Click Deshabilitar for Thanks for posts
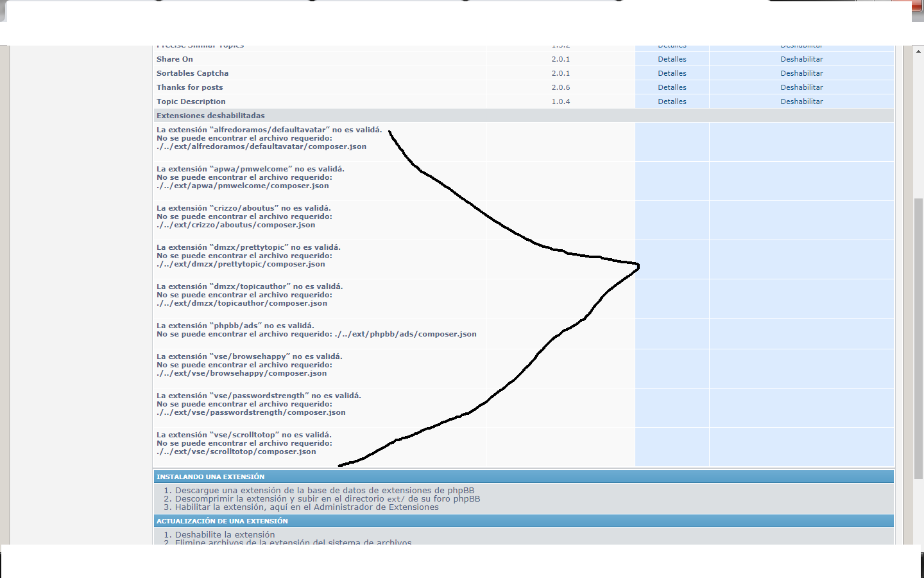Screen dimensions: 924x578 [801, 87]
